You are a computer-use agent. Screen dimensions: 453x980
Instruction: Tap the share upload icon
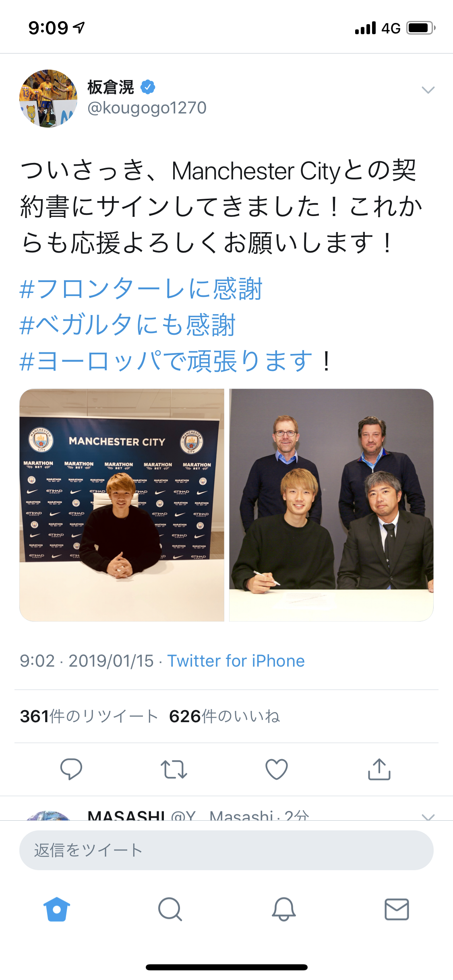(379, 769)
